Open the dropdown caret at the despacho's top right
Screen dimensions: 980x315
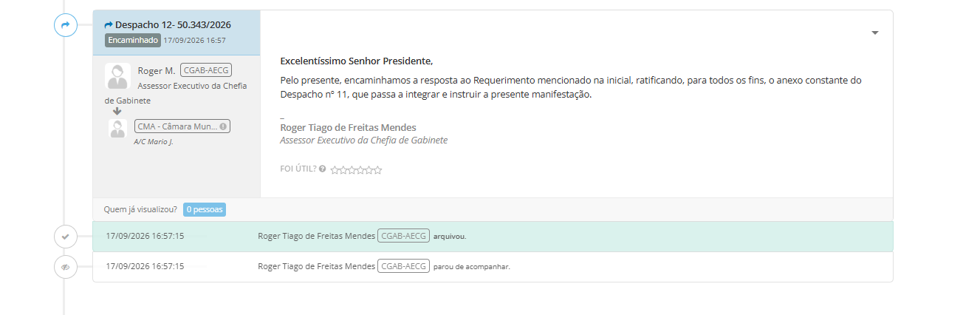click(875, 33)
